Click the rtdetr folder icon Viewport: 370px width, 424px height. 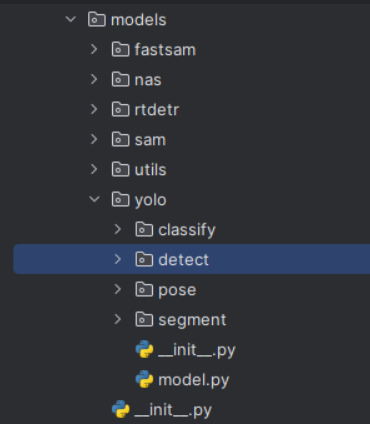(120, 109)
